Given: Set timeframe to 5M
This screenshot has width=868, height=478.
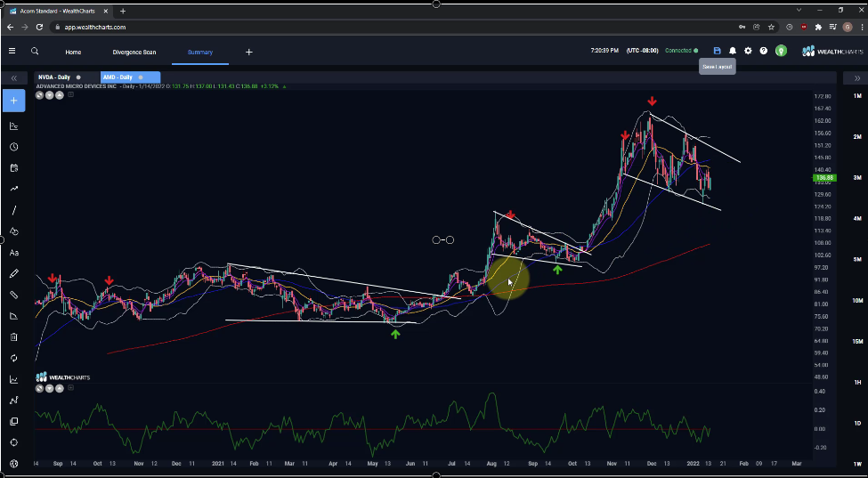Looking at the screenshot, I should [x=857, y=259].
